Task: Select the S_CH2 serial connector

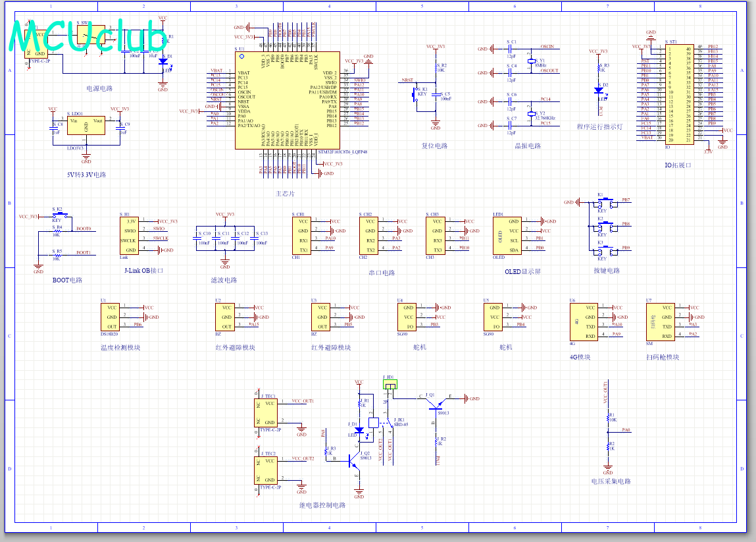Action: (369, 236)
